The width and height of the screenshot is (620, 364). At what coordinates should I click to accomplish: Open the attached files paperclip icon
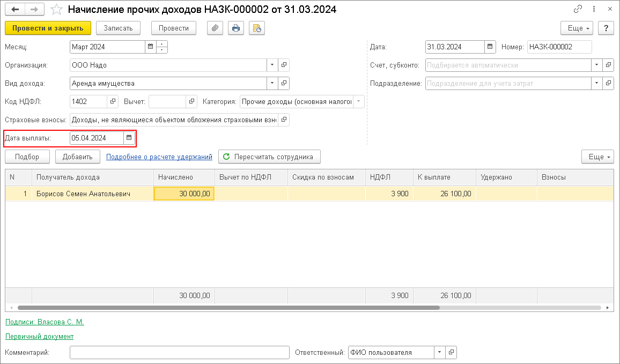[x=215, y=28]
